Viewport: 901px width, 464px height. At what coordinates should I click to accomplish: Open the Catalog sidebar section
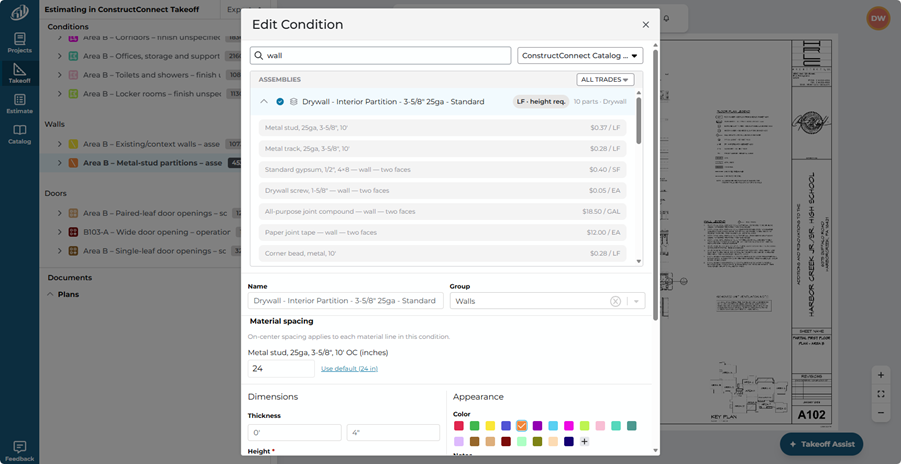pos(20,135)
